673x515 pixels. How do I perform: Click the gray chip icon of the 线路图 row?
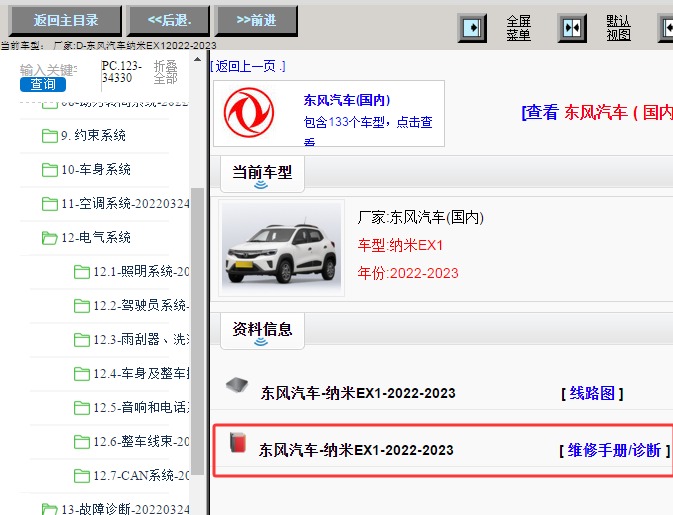(x=237, y=384)
